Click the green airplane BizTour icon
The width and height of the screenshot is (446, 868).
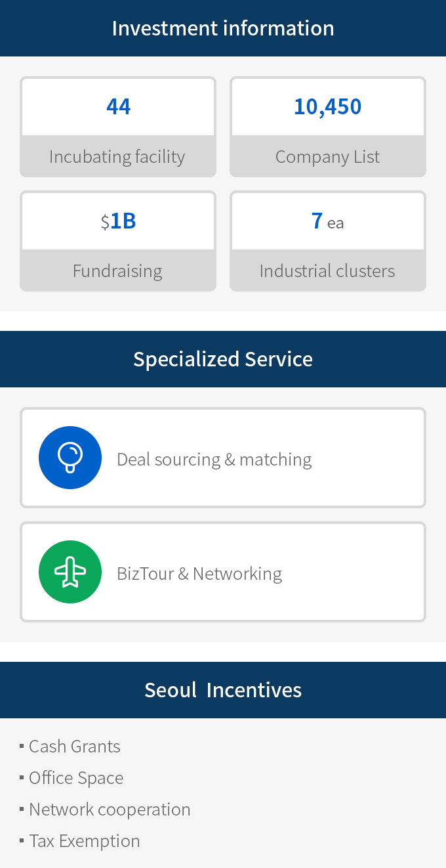[x=70, y=572]
